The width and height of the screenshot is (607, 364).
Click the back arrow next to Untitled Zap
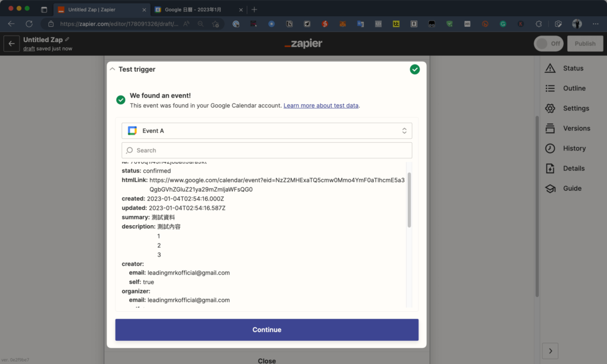12,43
